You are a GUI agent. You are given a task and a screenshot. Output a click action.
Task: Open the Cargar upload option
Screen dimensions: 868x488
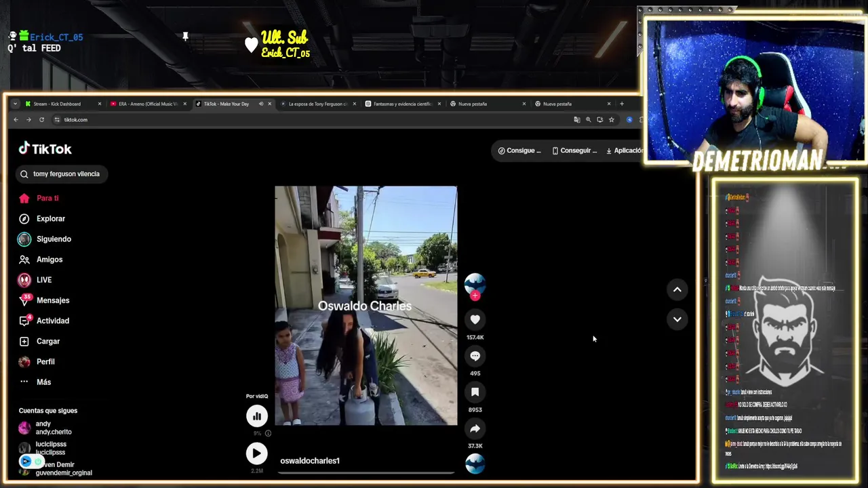coord(39,341)
